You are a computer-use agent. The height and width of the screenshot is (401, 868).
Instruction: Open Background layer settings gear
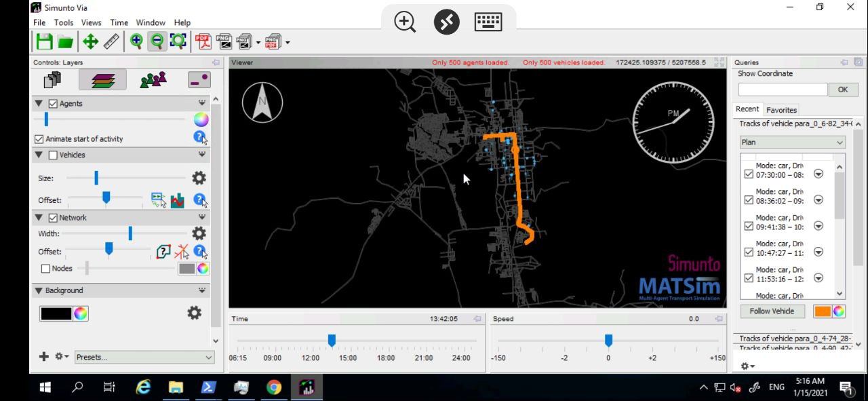[x=194, y=313]
